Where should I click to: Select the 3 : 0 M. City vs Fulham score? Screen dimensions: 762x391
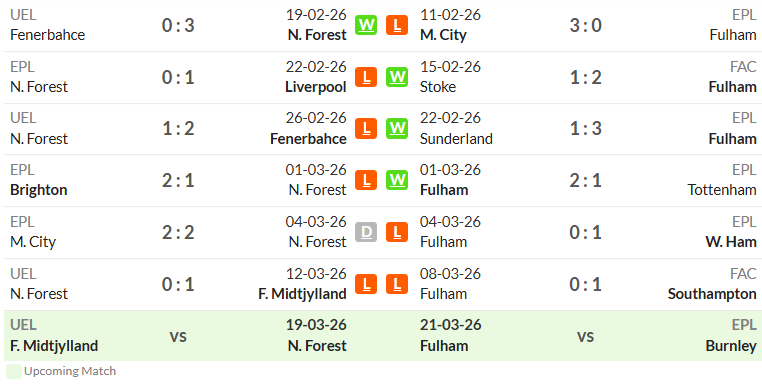pos(586,25)
